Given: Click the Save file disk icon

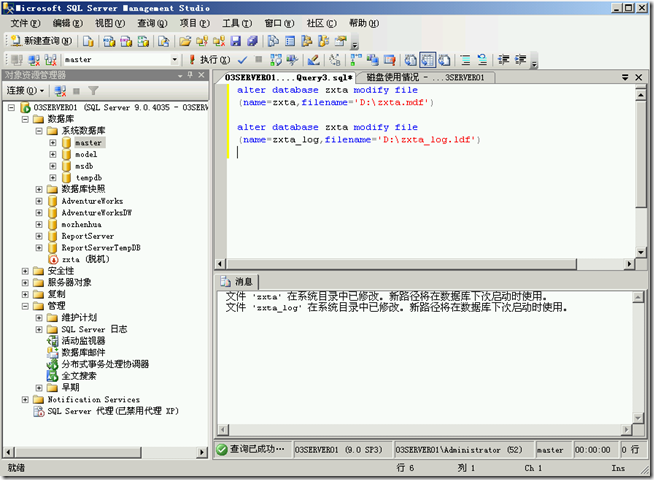Looking at the screenshot, I should click(x=236, y=41).
